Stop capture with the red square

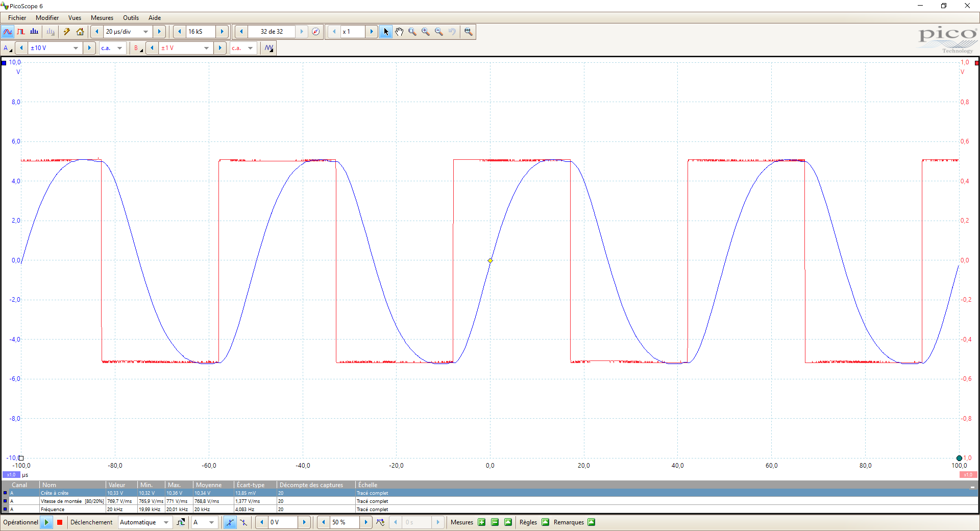pos(60,522)
